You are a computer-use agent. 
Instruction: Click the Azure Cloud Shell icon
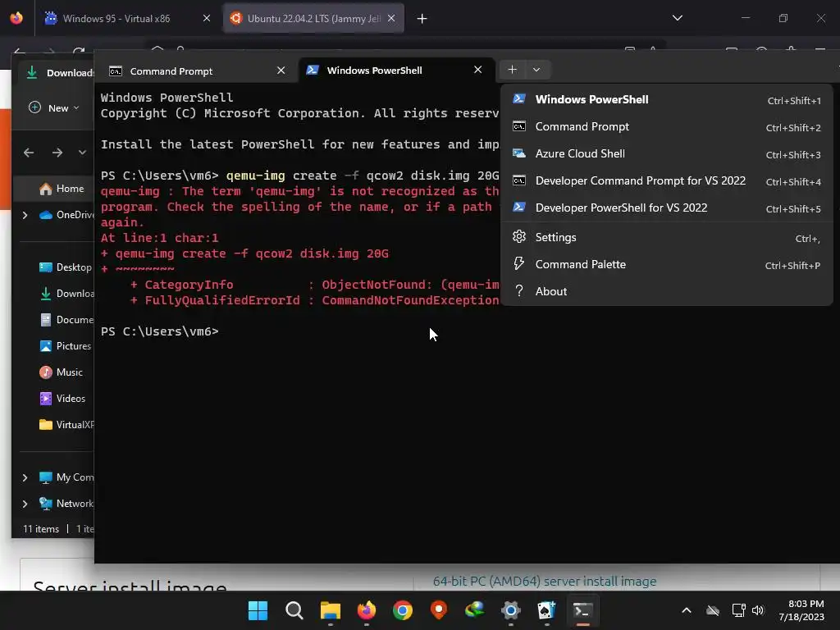[x=518, y=153]
